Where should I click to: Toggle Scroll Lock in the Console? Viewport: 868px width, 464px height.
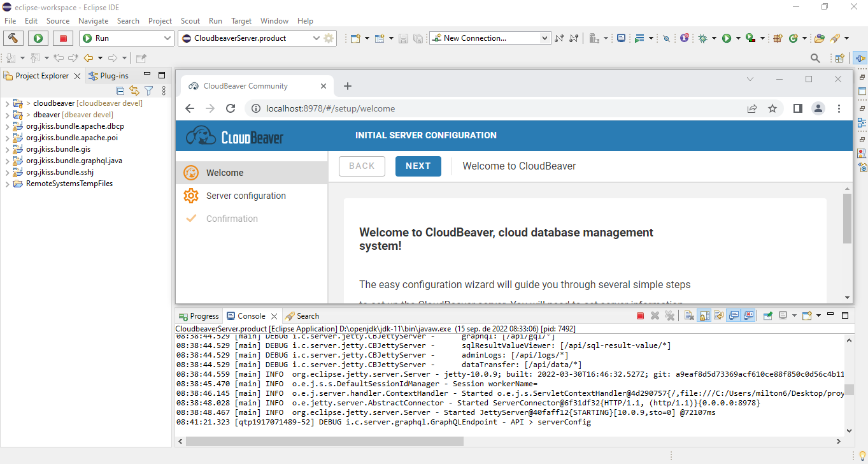(704, 315)
